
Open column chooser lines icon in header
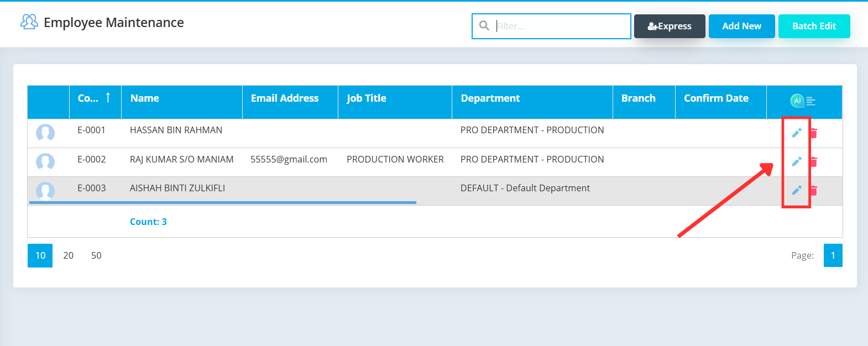coord(811,101)
